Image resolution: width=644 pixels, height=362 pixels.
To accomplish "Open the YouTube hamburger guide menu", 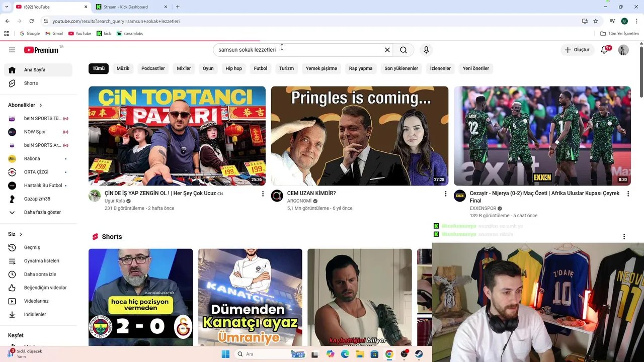I will tap(12, 50).
